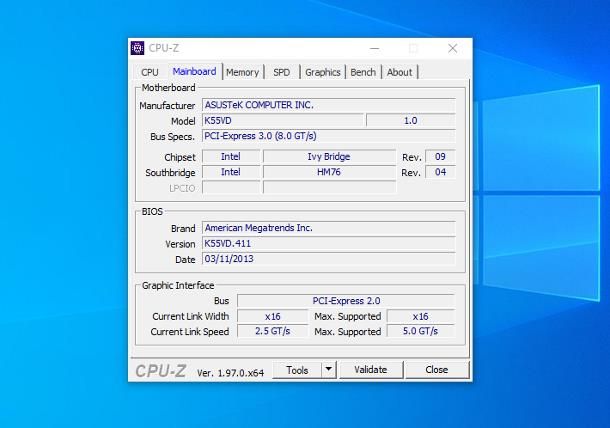The image size is (610, 428).
Task: Select the HM76 southbridge value
Action: [x=329, y=172]
